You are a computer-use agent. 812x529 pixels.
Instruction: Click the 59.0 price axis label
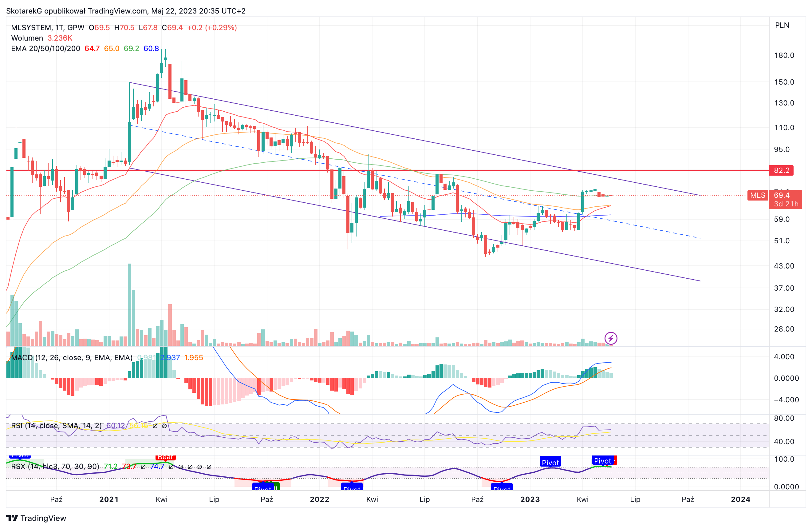(x=782, y=219)
